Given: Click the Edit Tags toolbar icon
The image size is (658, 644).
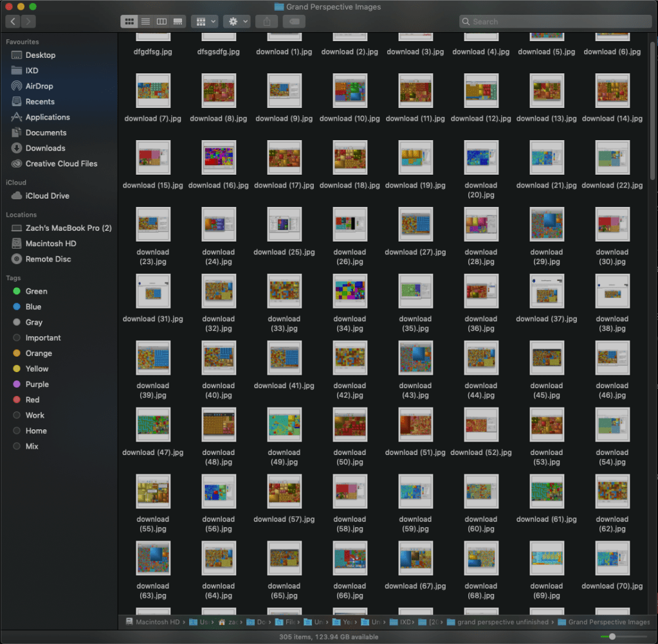Looking at the screenshot, I should (x=294, y=21).
